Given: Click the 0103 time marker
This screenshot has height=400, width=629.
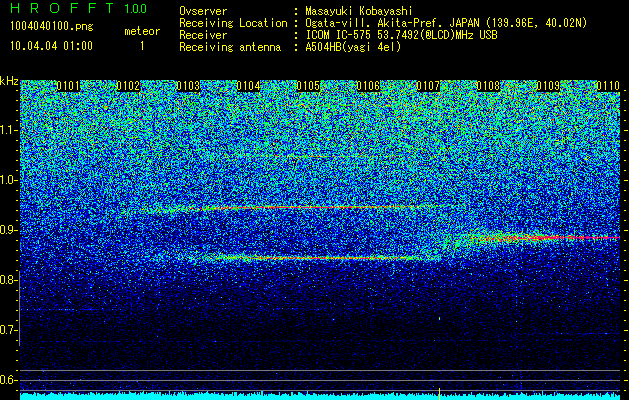Looking at the screenshot, I should 189,86.
